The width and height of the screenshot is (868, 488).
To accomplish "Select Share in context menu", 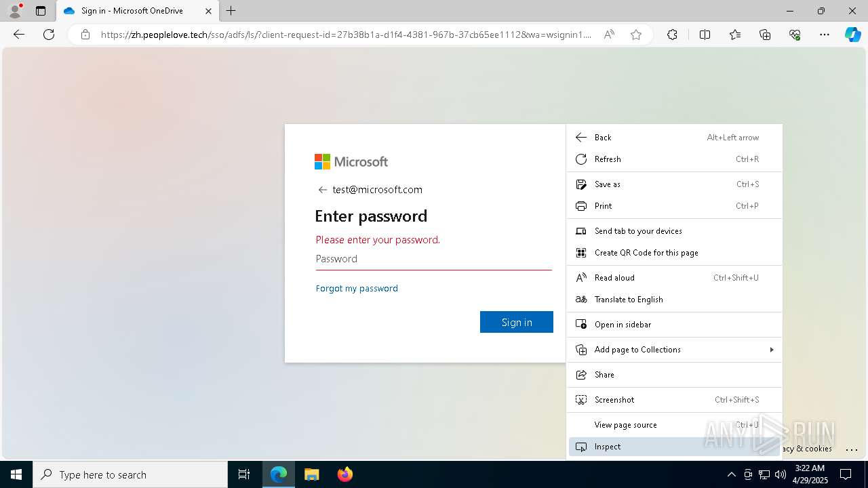I will coord(674,374).
